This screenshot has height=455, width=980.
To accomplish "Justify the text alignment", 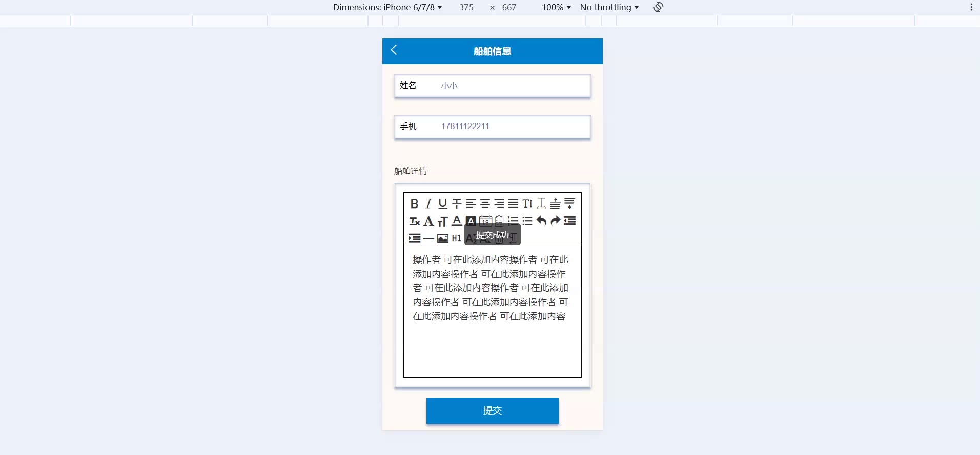I will pyautogui.click(x=513, y=203).
